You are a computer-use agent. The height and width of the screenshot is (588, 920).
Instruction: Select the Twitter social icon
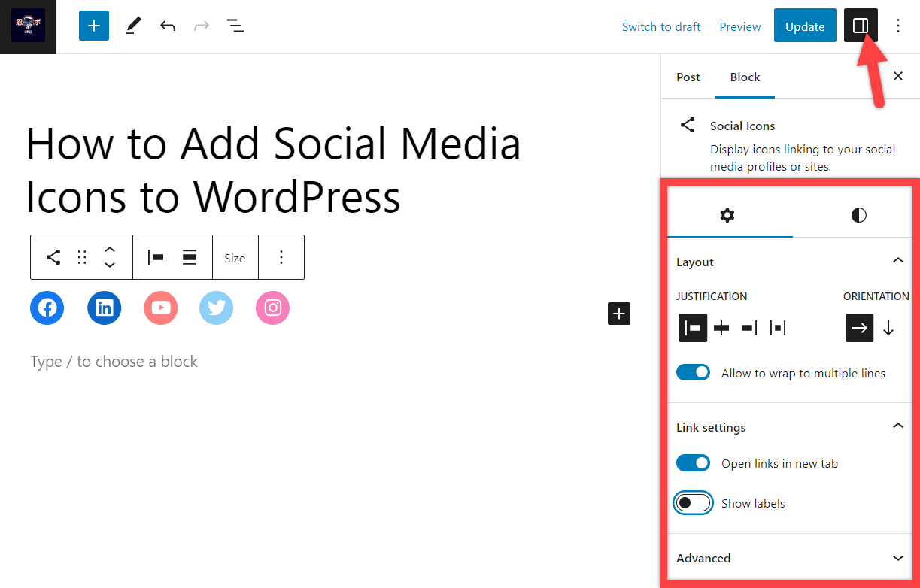(217, 308)
